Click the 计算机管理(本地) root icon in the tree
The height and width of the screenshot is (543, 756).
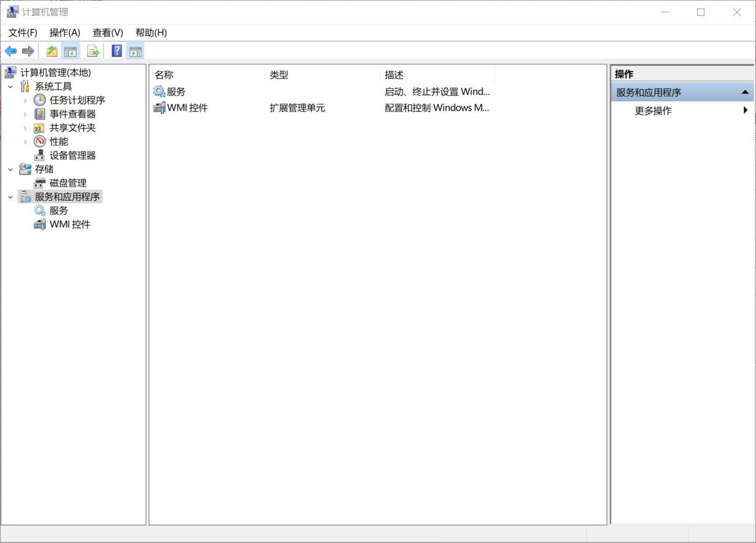[10, 73]
